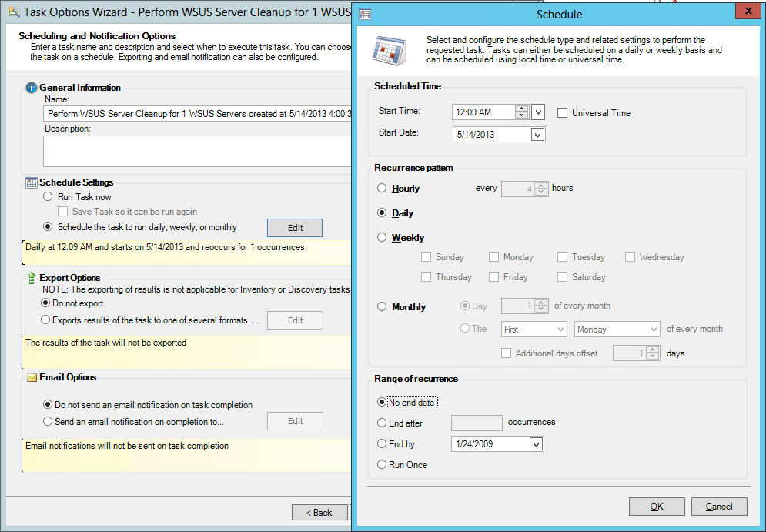
Task: Select the End after occurrences option
Action: coord(382,423)
